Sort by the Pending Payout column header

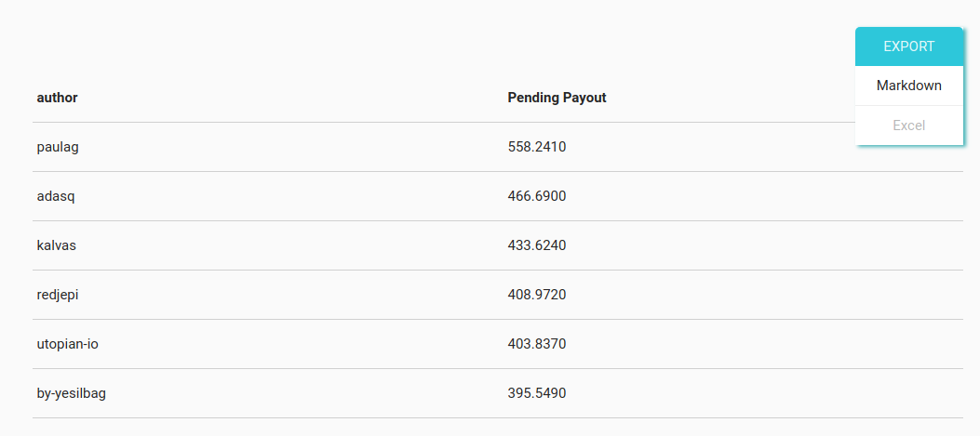[x=557, y=98]
